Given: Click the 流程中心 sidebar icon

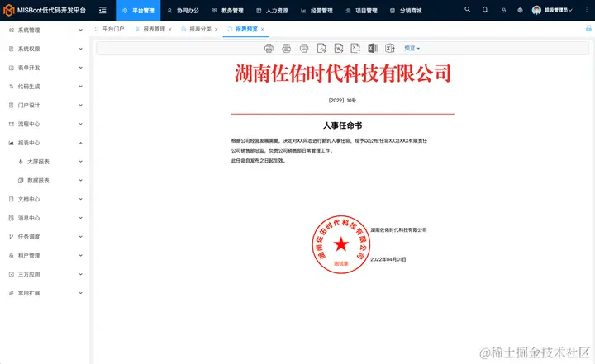Looking at the screenshot, I should (x=12, y=124).
